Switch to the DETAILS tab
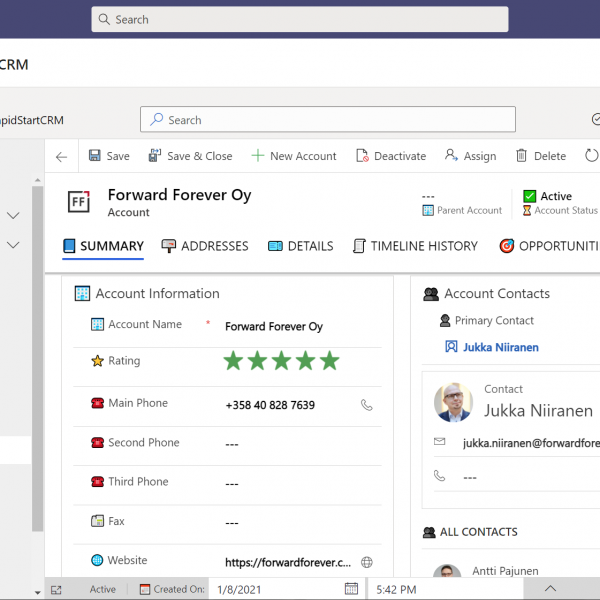600x600 pixels. click(x=300, y=246)
